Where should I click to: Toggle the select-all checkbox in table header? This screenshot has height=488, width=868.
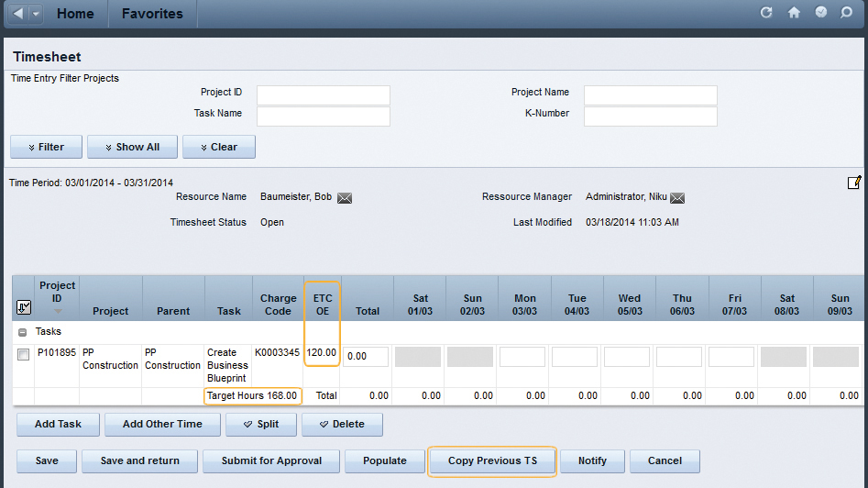coord(24,306)
